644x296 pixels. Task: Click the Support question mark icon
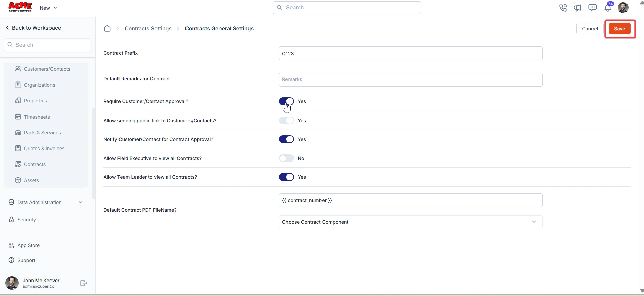tap(11, 260)
